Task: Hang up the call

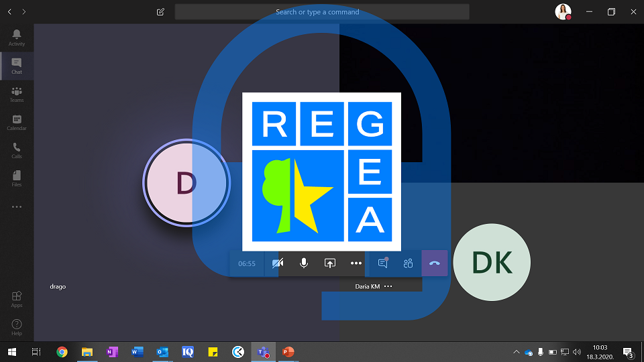Action: coord(435,263)
